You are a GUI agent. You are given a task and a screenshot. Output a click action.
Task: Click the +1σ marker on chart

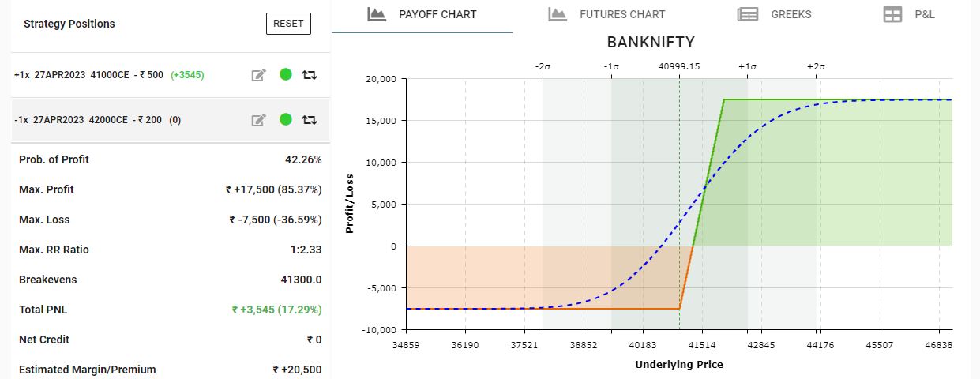pyautogui.click(x=748, y=67)
